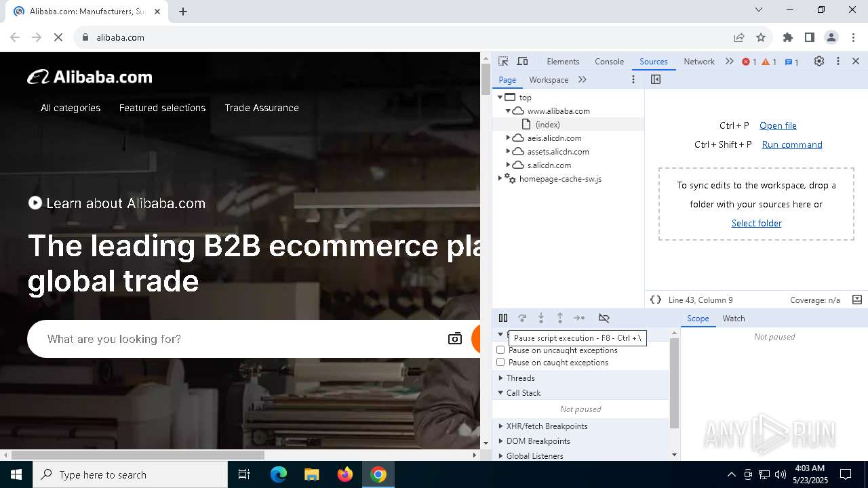Toggle the bottom drawer icon near Coverage
This screenshot has height=488, width=868.
856,300
